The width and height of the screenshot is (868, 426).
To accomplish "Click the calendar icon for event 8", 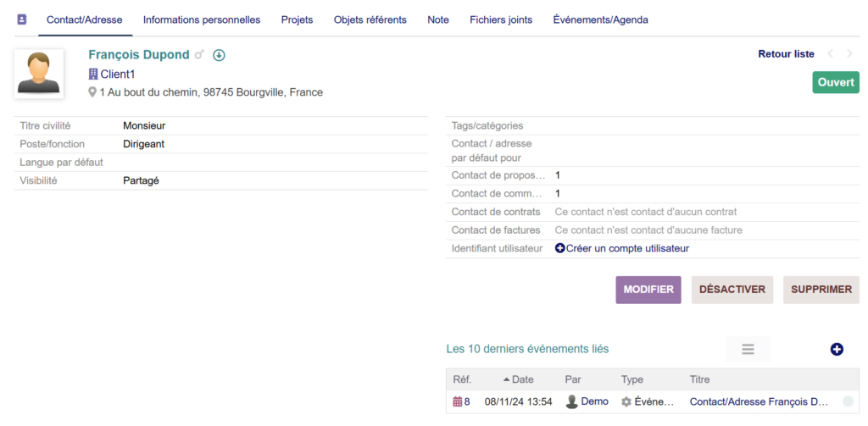I will (457, 401).
